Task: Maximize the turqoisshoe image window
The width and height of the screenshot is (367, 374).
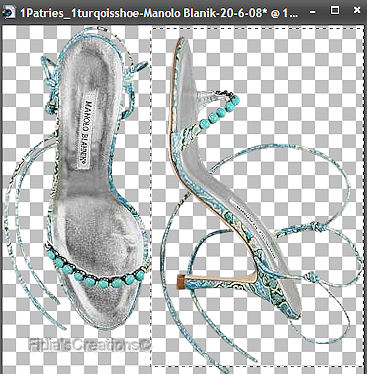Action: [334, 11]
